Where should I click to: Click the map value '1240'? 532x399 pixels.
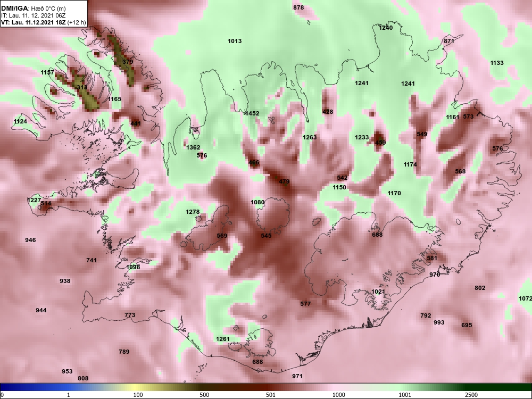(x=386, y=28)
